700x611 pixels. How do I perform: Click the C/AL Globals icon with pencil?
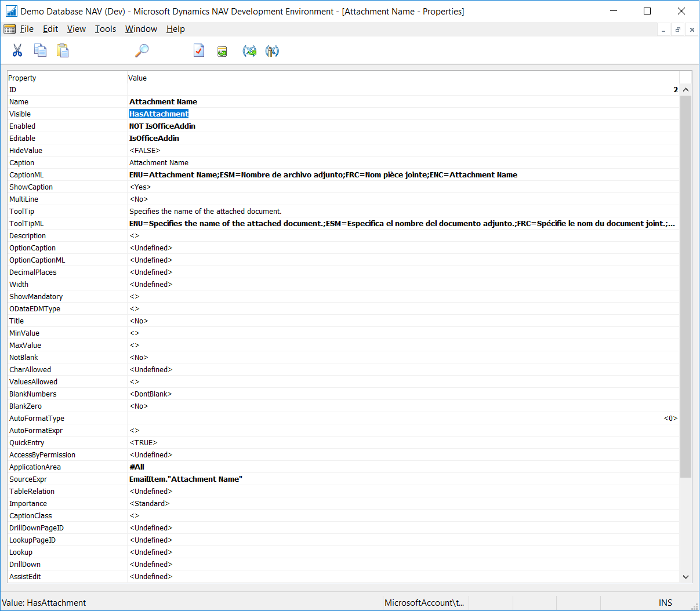[x=272, y=52]
